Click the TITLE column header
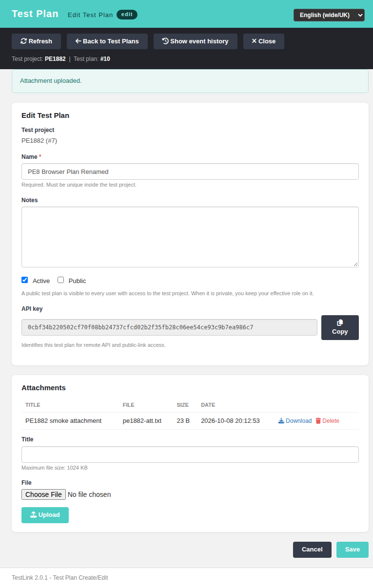Viewport: 373px width, 588px height. [x=33, y=405]
